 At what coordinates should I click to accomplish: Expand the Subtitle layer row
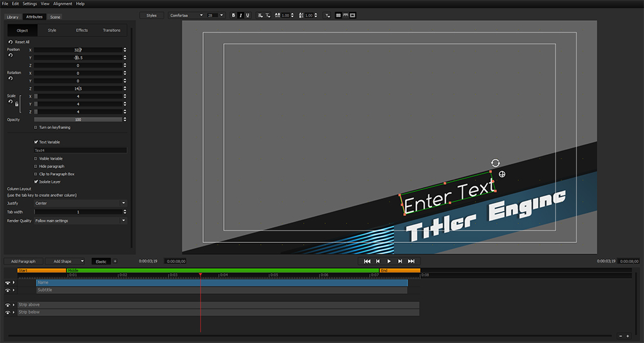[14, 290]
